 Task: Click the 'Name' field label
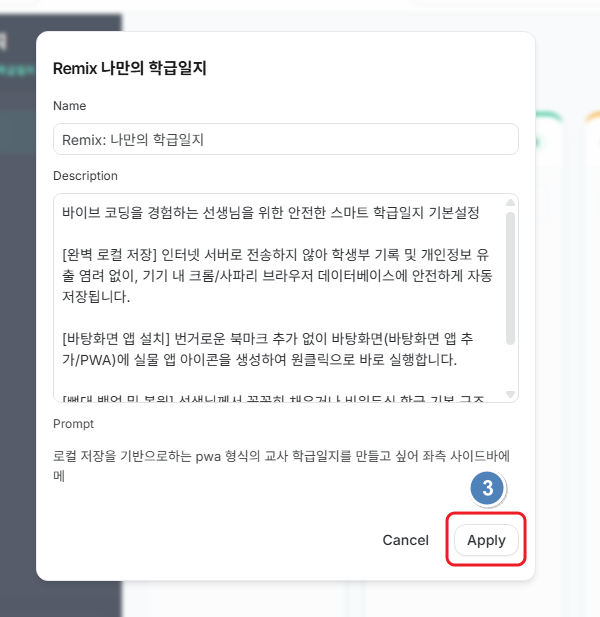point(70,105)
